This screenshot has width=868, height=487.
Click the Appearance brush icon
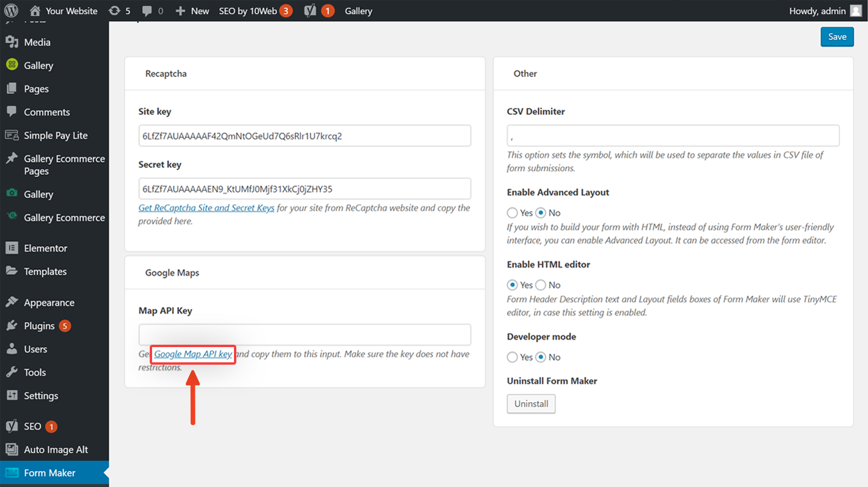12,302
